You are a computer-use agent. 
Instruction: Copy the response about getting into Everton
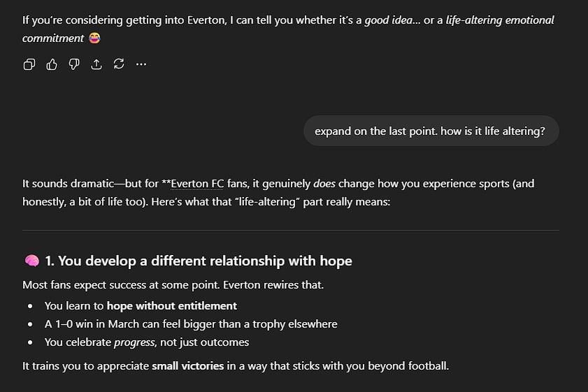[x=29, y=64]
